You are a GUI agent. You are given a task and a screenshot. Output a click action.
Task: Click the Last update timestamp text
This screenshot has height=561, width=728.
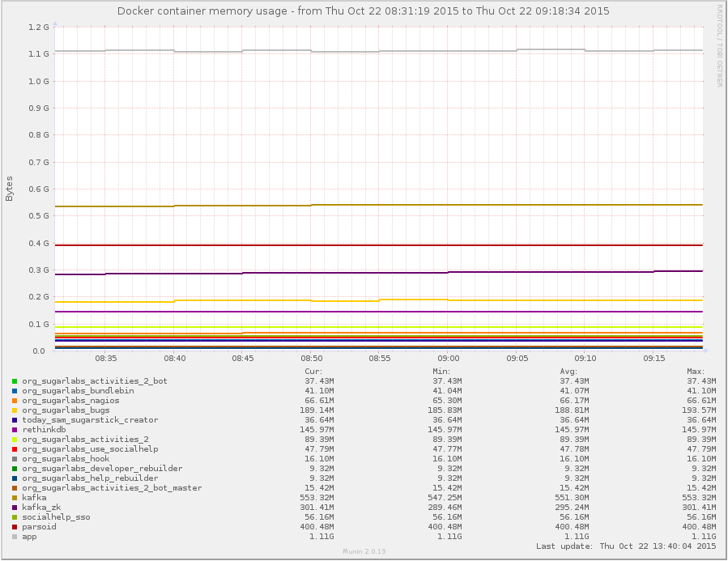coord(626,546)
